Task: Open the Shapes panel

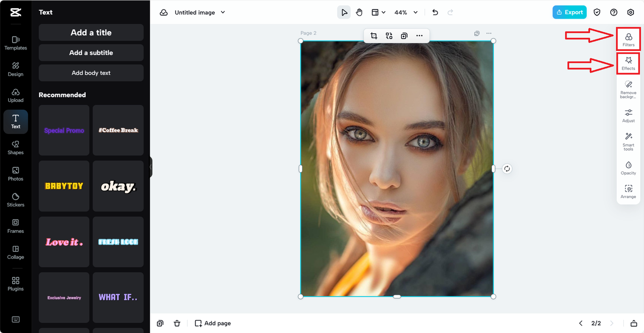Action: point(16,148)
